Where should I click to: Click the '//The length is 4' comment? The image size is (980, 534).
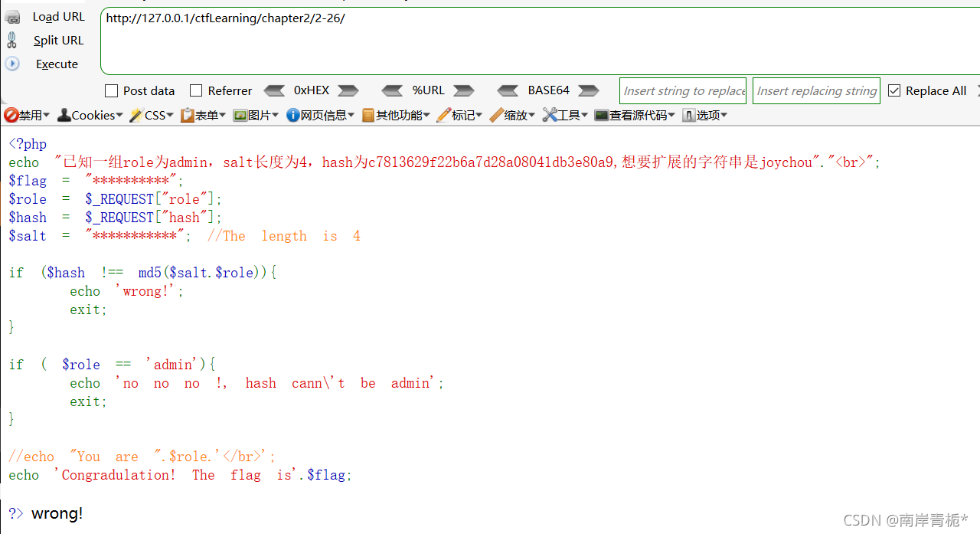(x=284, y=236)
